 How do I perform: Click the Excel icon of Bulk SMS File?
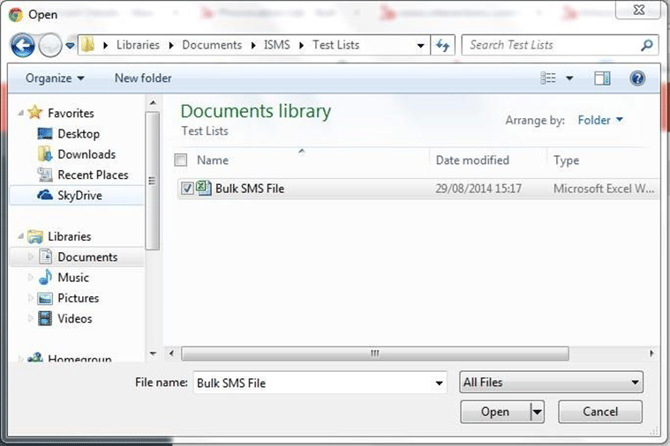click(x=204, y=188)
